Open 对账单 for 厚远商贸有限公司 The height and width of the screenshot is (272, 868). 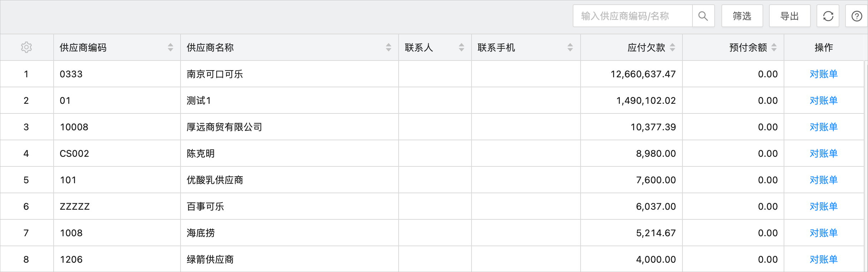(x=824, y=127)
